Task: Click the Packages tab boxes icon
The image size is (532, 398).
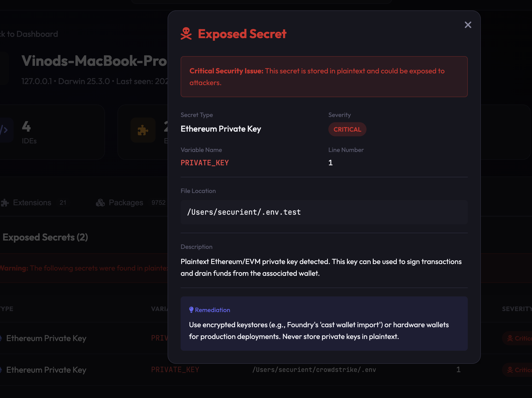Action: [x=100, y=203]
